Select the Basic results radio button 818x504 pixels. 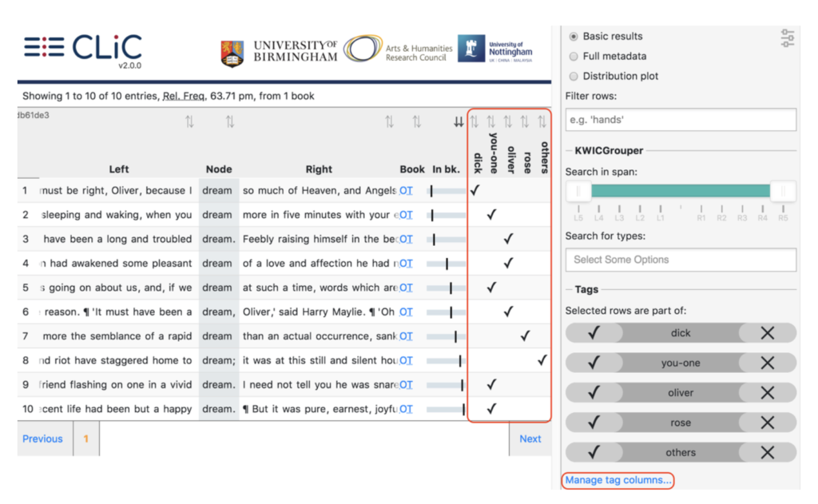point(574,37)
